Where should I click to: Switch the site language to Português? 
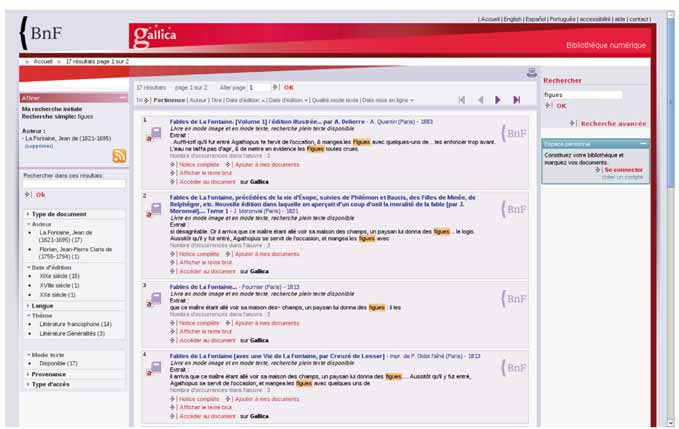tap(563, 19)
